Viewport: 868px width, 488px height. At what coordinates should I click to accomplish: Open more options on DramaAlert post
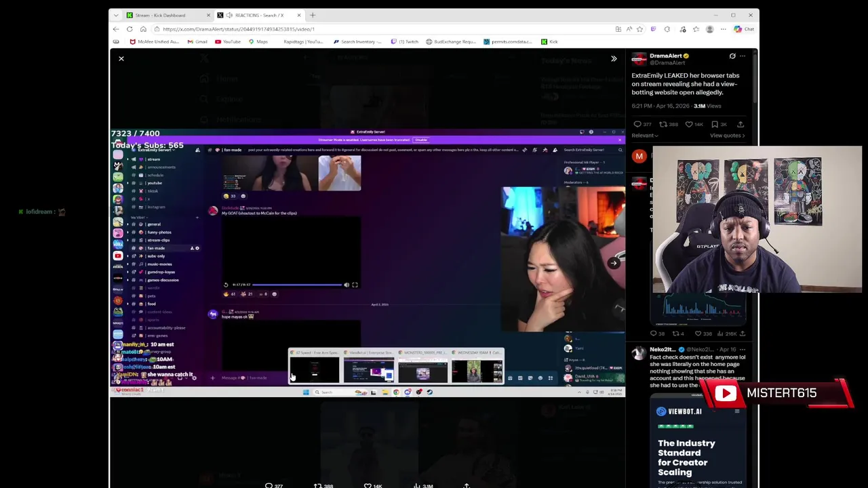[743, 56]
